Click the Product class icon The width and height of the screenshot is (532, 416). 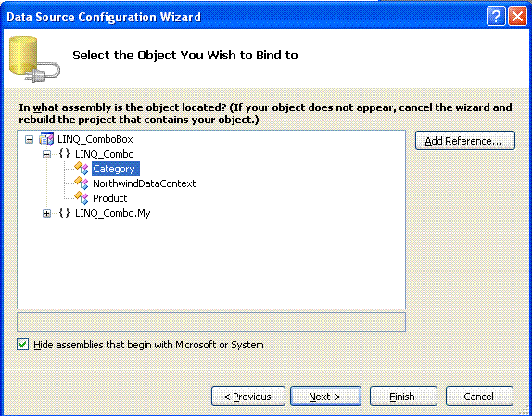tap(82, 197)
